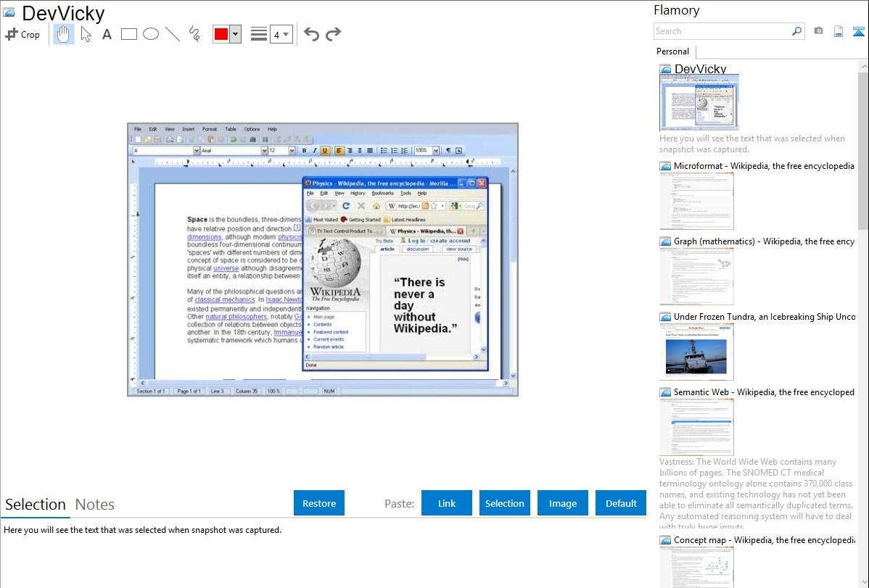
Task: Open the Under Frozen Tundra snapshot thumbnail
Action: [x=696, y=352]
